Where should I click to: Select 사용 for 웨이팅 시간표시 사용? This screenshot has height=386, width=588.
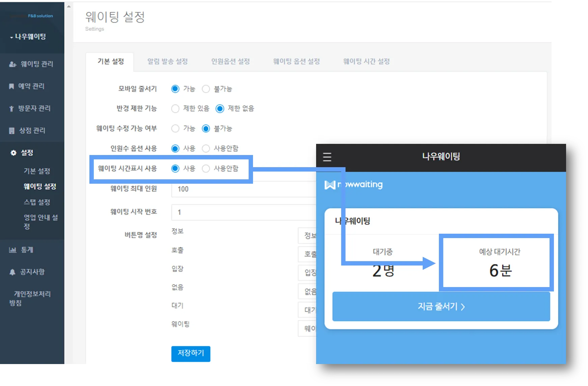tap(175, 168)
